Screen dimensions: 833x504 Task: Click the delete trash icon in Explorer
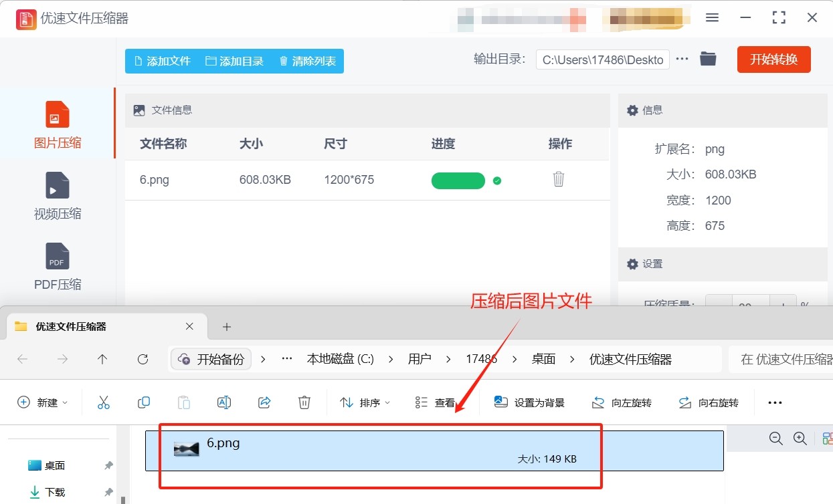coord(304,402)
